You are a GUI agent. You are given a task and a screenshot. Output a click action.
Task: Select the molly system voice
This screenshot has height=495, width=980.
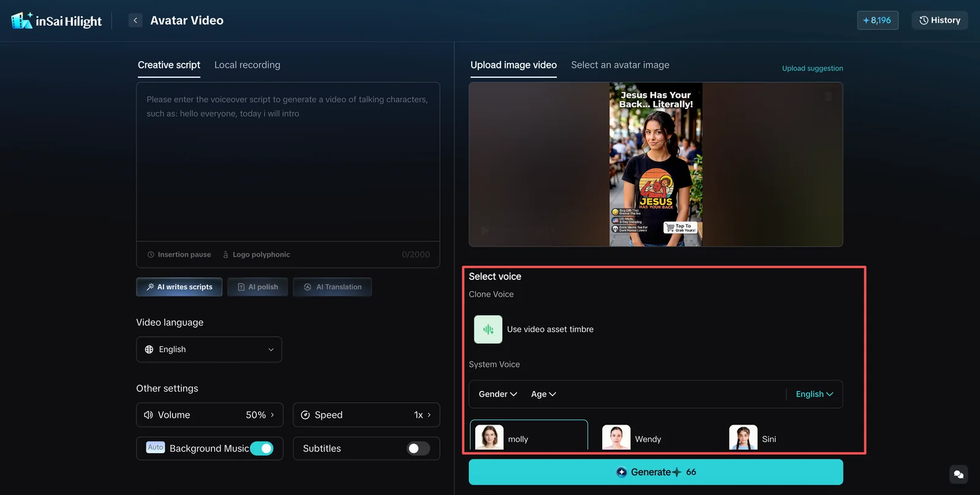(x=529, y=436)
